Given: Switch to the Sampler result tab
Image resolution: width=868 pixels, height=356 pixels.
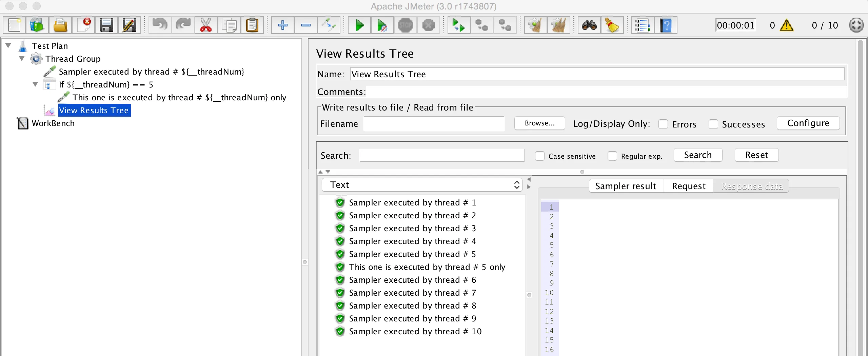Looking at the screenshot, I should pyautogui.click(x=626, y=186).
